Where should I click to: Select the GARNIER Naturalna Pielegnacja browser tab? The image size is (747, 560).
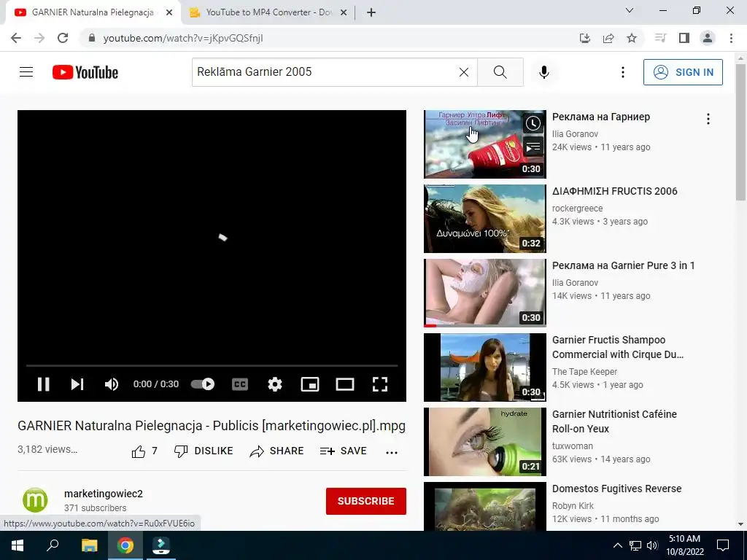[x=93, y=12]
